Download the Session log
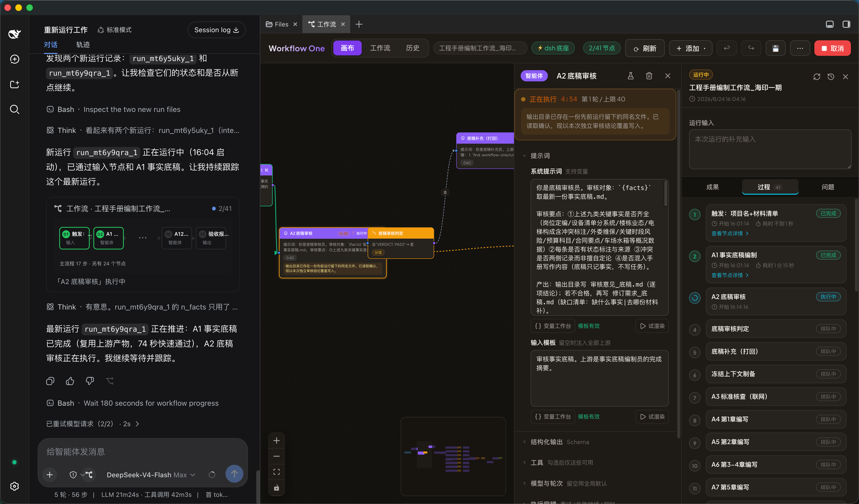Image resolution: width=859 pixels, height=504 pixels. tap(216, 30)
